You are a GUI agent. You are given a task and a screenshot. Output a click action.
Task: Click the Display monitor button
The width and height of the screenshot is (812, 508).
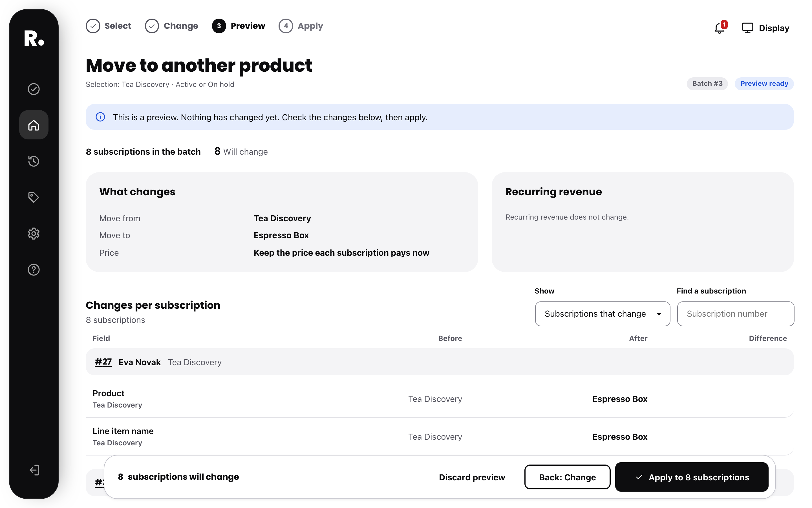765,28
